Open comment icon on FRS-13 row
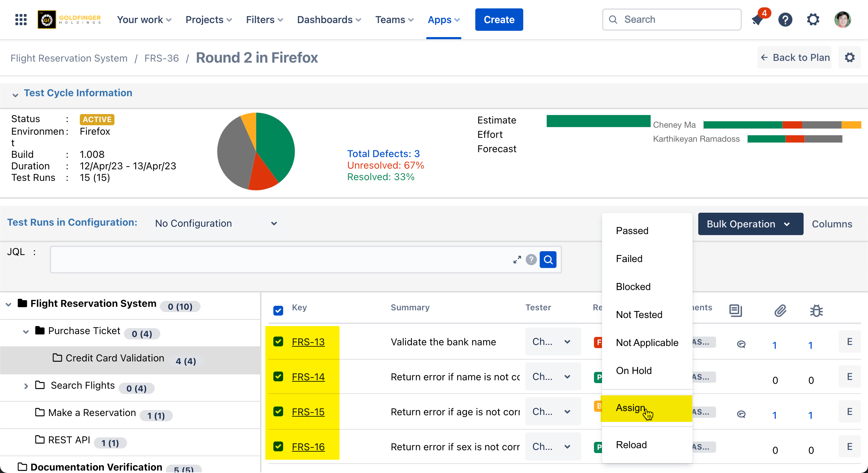This screenshot has height=473, width=868. [741, 344]
